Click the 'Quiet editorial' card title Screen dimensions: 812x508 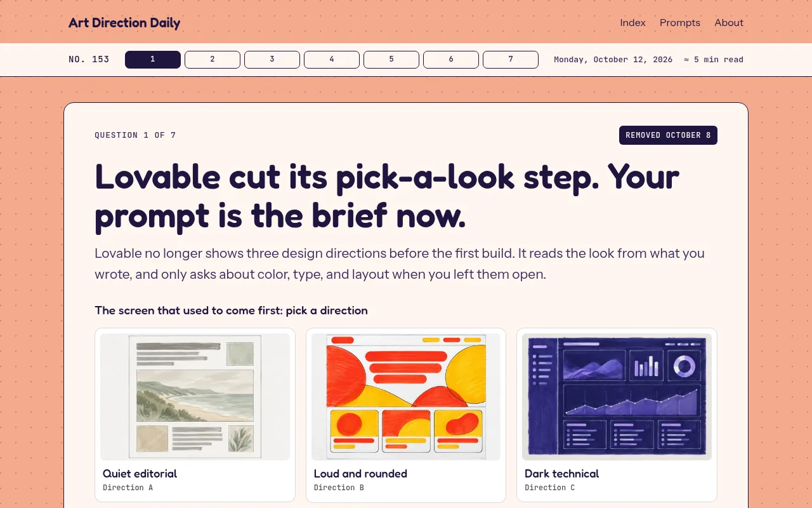pos(140,474)
